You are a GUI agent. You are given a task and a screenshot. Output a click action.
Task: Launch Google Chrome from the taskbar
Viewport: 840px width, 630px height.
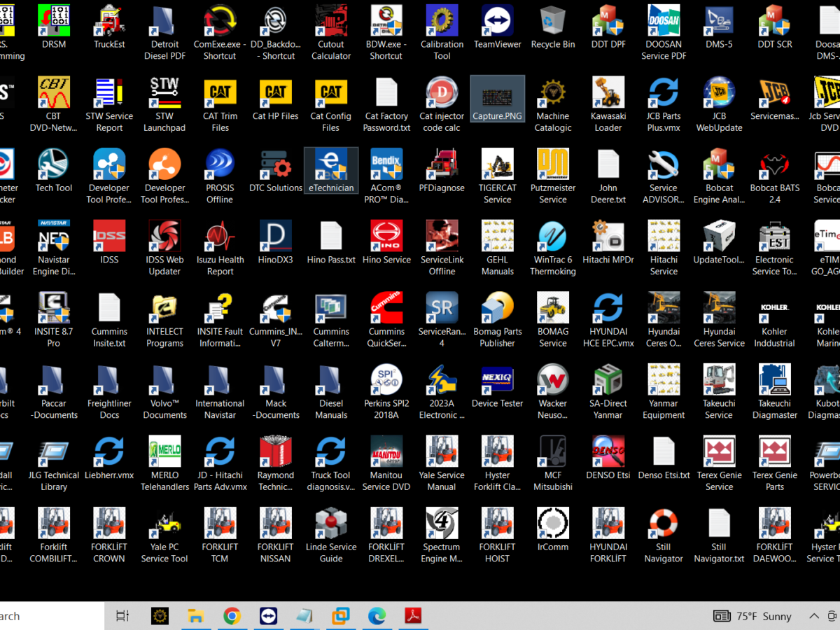pyautogui.click(x=232, y=616)
